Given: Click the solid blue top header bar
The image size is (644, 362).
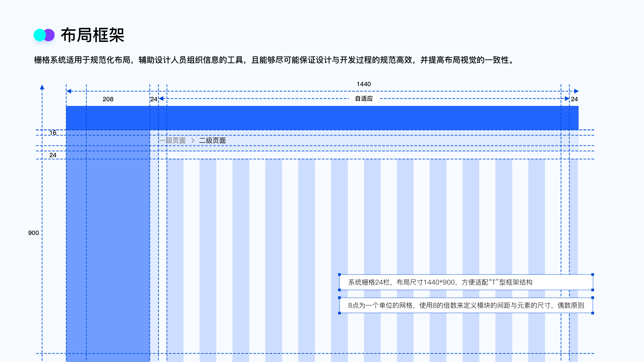Looking at the screenshot, I should tap(322, 118).
